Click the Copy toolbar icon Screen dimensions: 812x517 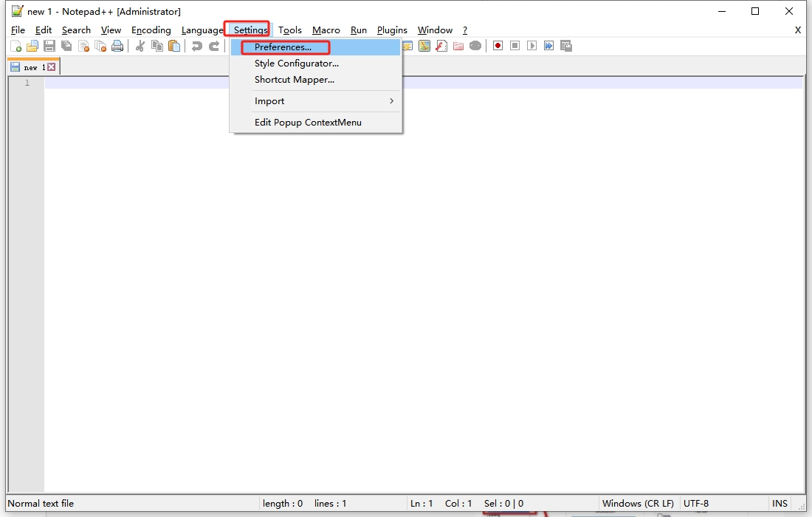pos(157,46)
